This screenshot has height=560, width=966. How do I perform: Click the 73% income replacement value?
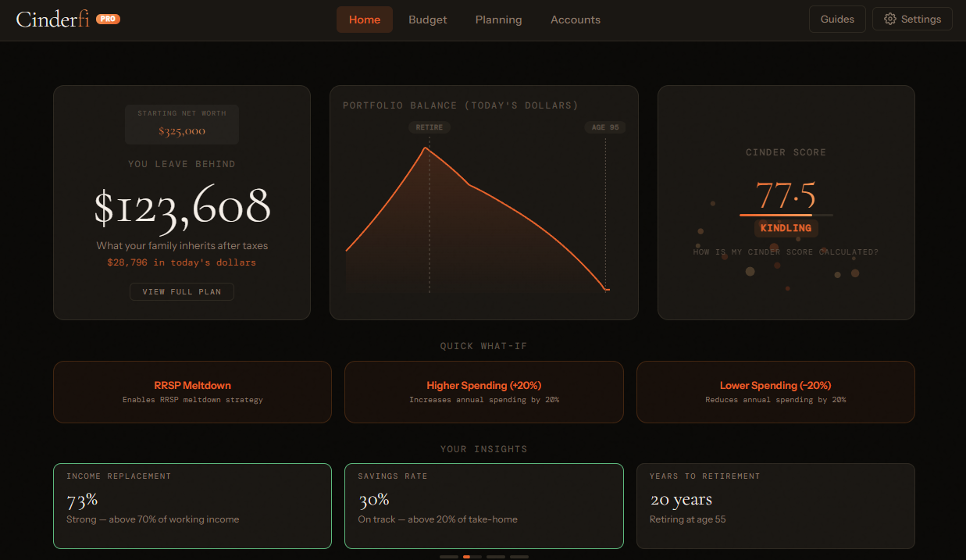(x=82, y=500)
